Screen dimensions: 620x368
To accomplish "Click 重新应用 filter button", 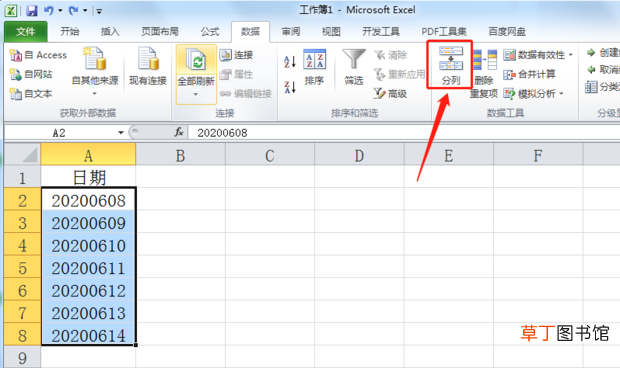I will pyautogui.click(x=399, y=74).
